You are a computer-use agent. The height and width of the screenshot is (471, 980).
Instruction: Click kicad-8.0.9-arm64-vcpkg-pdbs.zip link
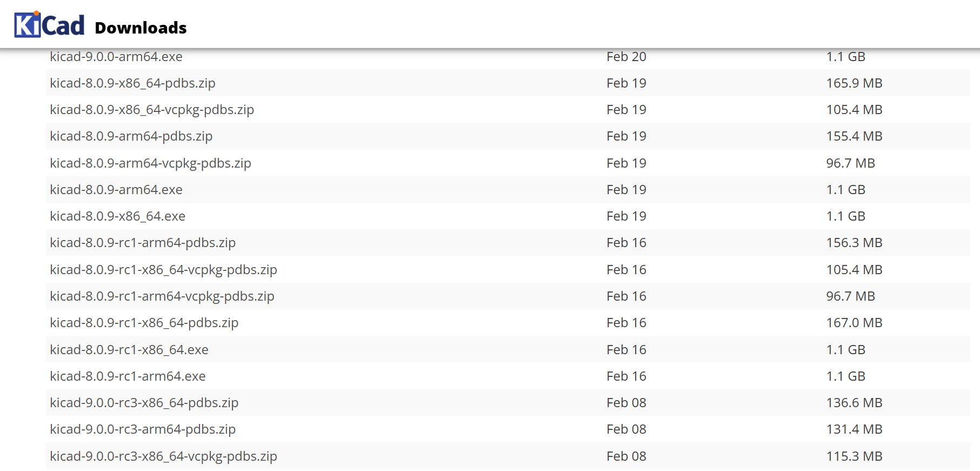pyautogui.click(x=150, y=163)
